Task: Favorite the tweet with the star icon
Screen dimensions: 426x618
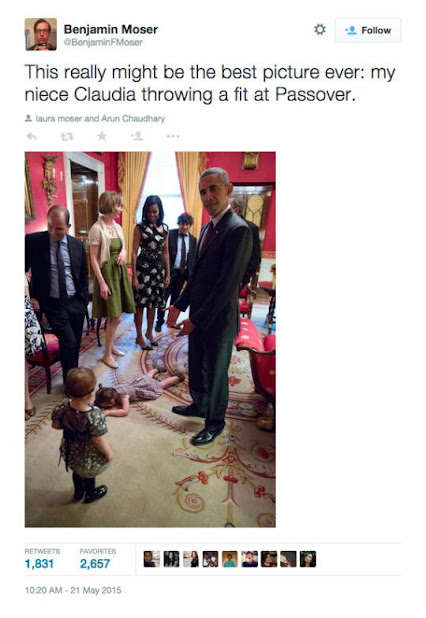Action: (102, 136)
